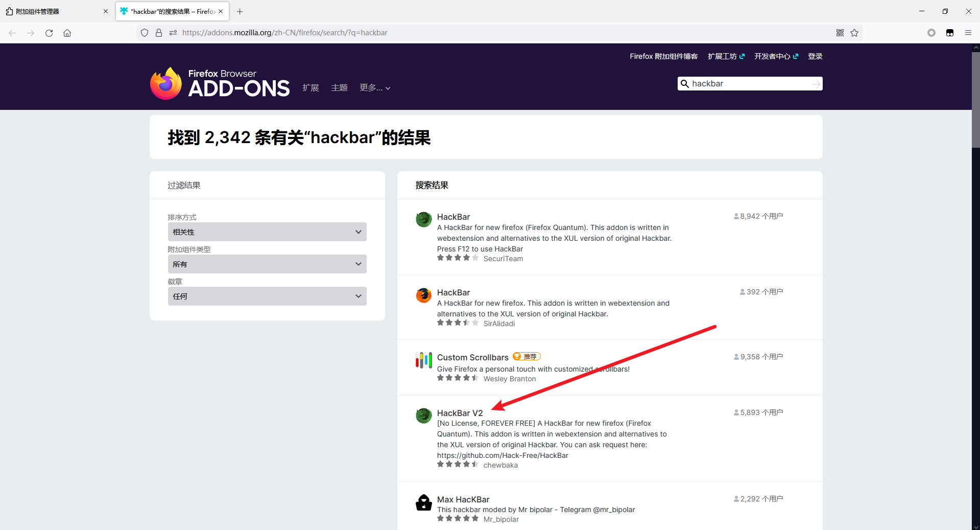Switch to the hackbar search results tab
The image size is (980, 530).
coord(173,11)
